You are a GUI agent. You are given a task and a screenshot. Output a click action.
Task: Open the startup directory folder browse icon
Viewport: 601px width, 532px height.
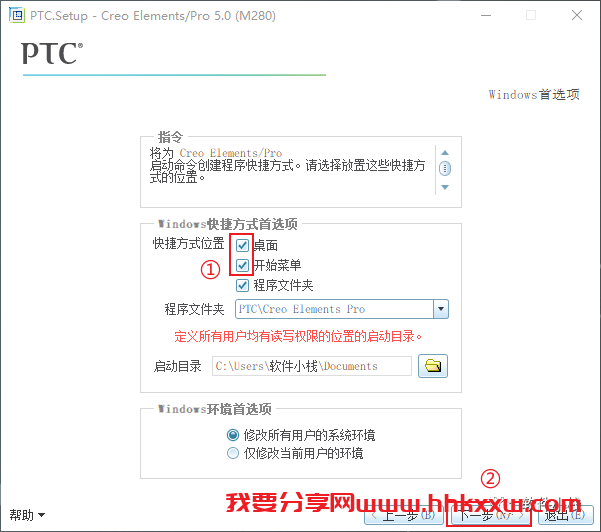coord(432,366)
